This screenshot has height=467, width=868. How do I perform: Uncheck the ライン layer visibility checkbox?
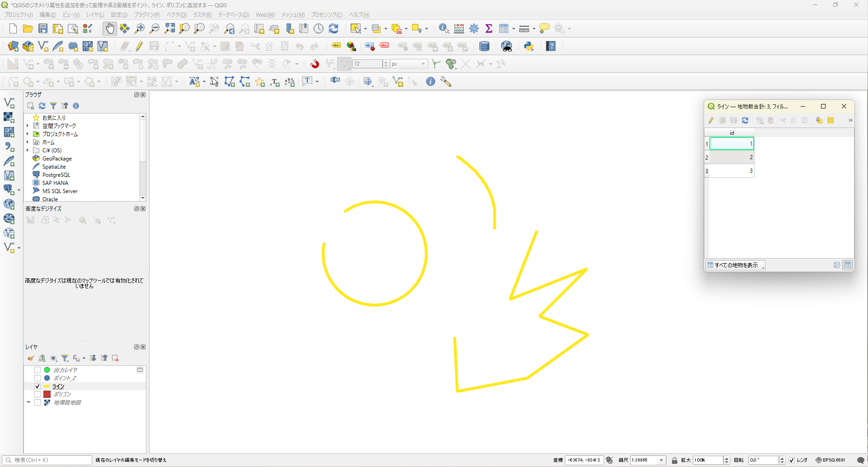(x=38, y=386)
